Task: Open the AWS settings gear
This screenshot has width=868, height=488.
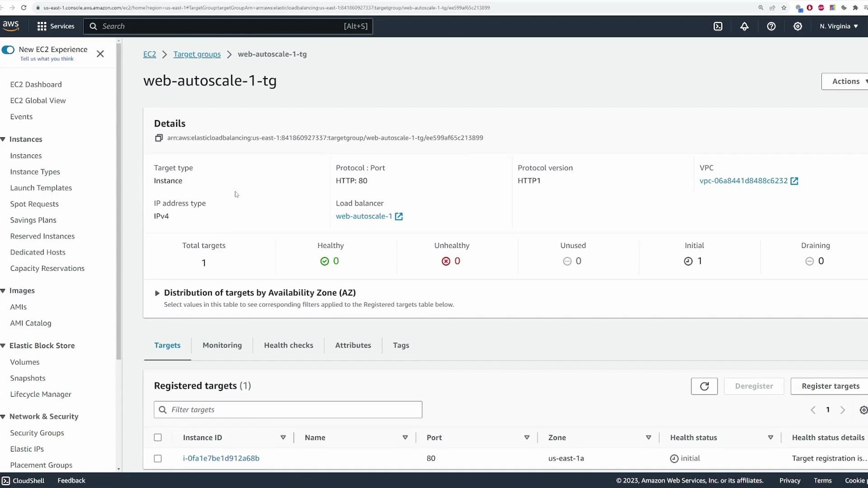Action: tap(797, 26)
